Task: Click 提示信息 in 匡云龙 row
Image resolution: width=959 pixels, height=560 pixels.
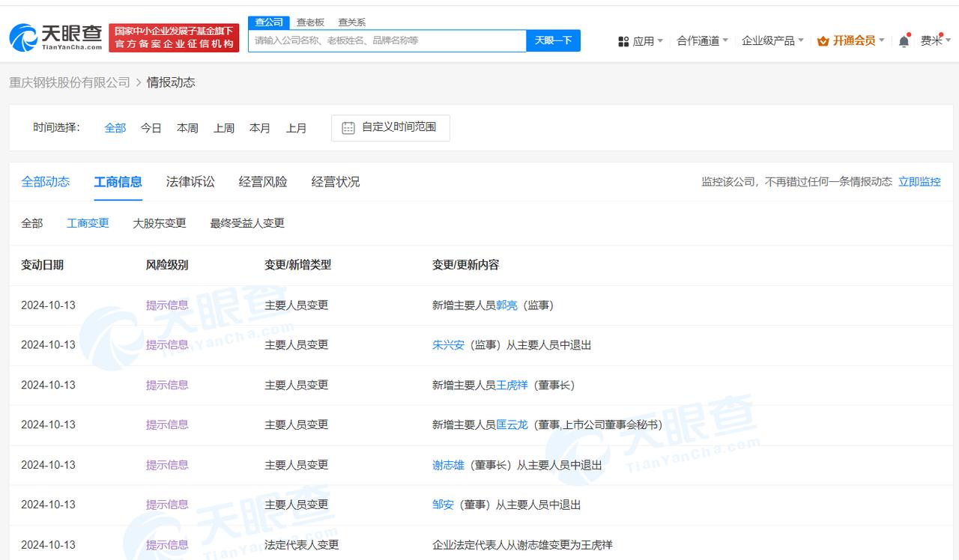Action: (167, 425)
